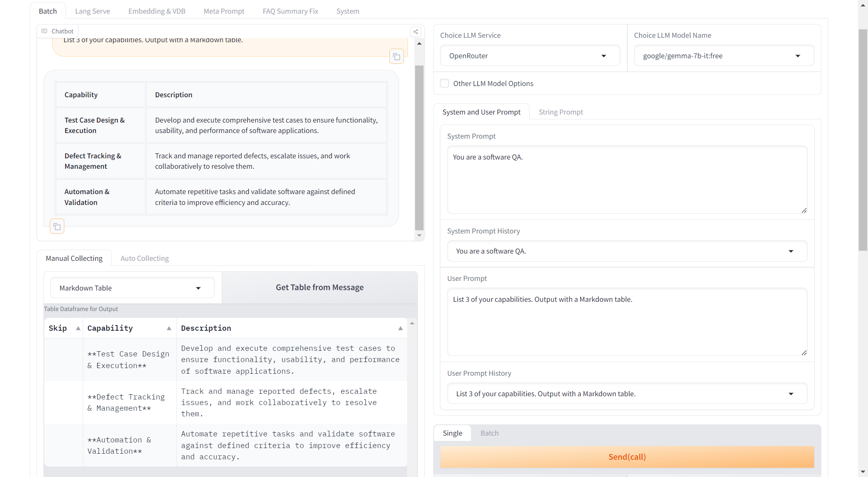The image size is (868, 477).
Task: Sort the Capability column in dataframe
Action: click(169, 328)
